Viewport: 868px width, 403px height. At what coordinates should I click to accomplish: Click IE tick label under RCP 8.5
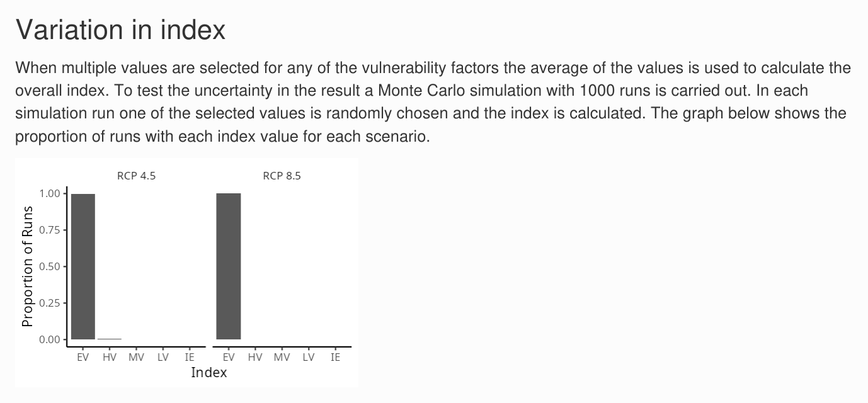[x=335, y=357]
